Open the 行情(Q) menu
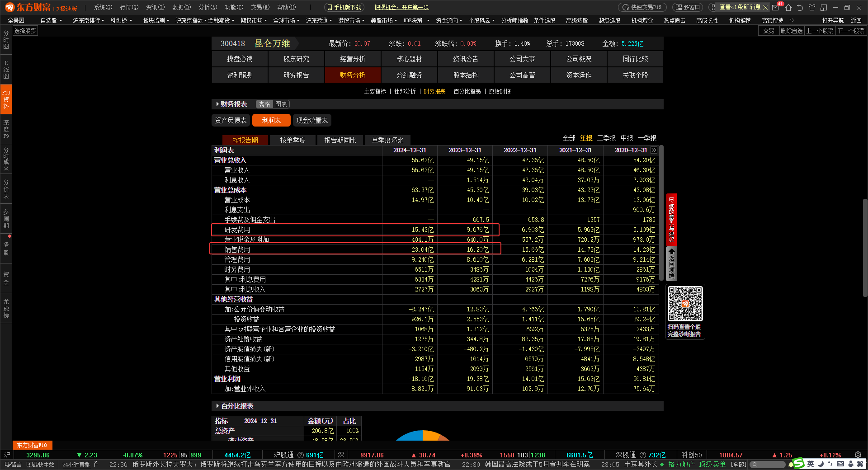 (x=129, y=7)
